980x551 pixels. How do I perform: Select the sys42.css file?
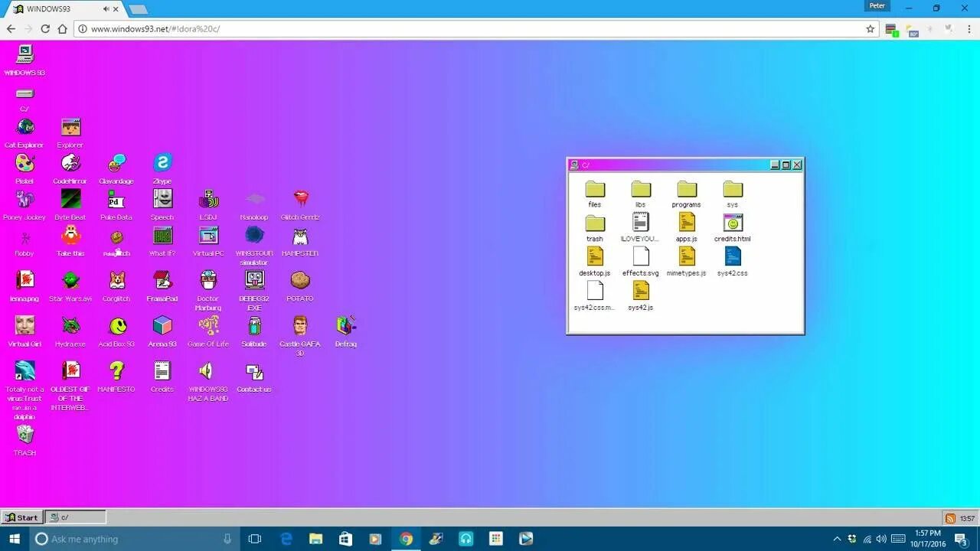732,257
